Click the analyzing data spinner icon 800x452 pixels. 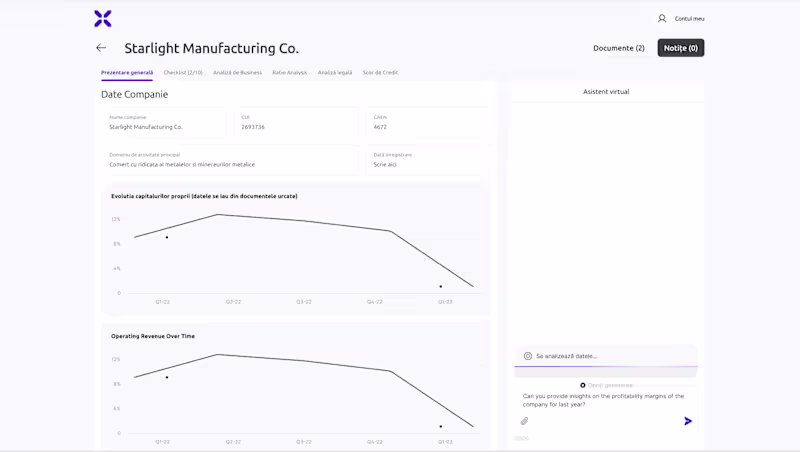point(528,356)
